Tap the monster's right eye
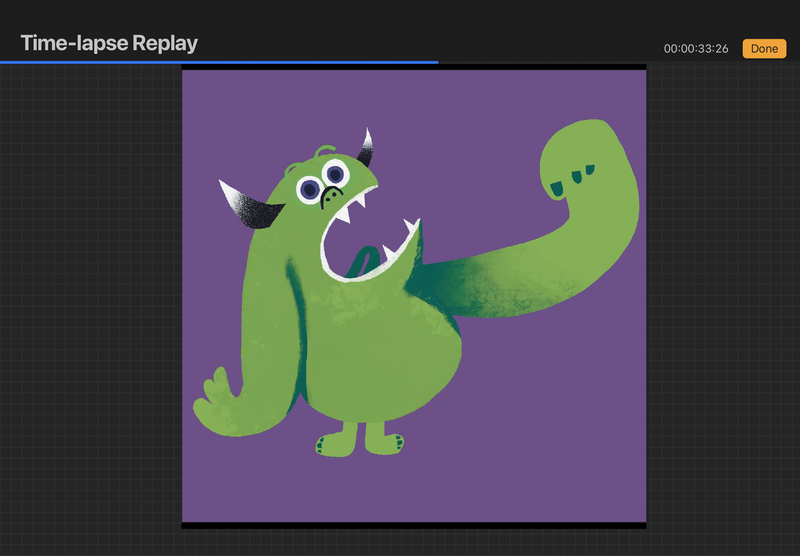800x556 pixels. click(334, 174)
